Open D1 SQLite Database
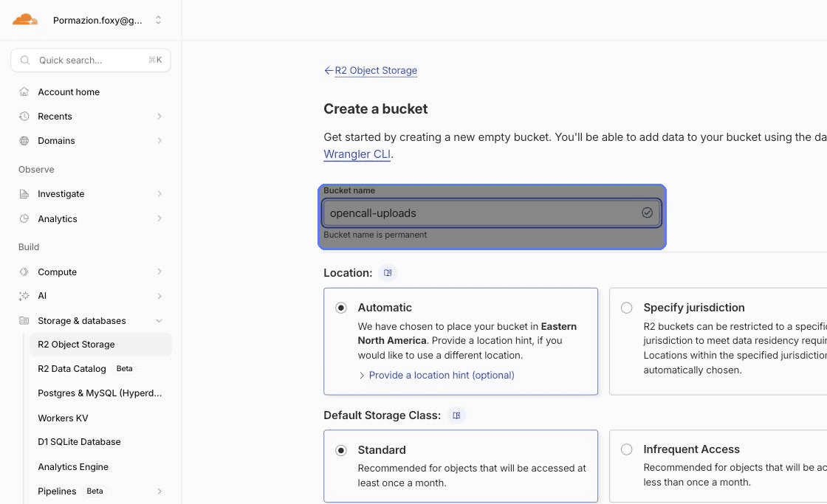This screenshot has height=504, width=827. 79,442
